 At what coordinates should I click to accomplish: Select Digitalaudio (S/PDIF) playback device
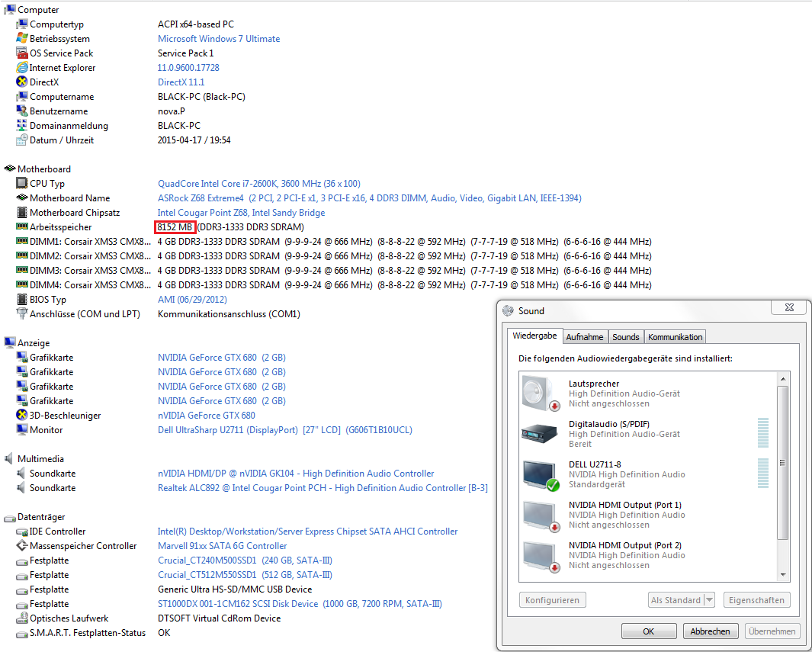pos(647,434)
